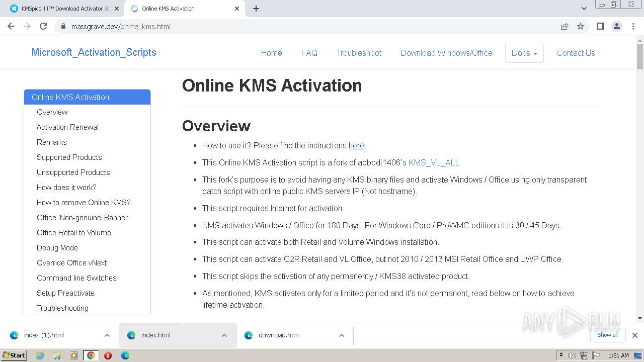Open the media player taskbar icon
Viewport: 644px width, 362px height.
pos(74,355)
